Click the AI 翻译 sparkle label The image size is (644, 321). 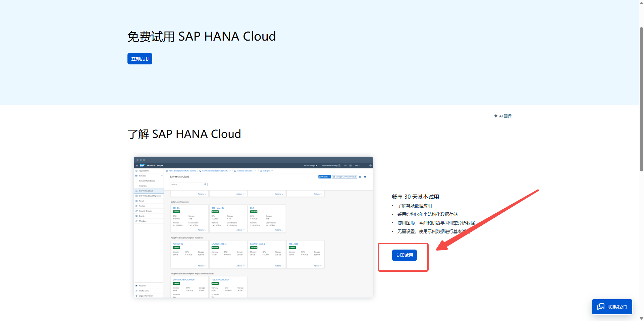point(503,116)
